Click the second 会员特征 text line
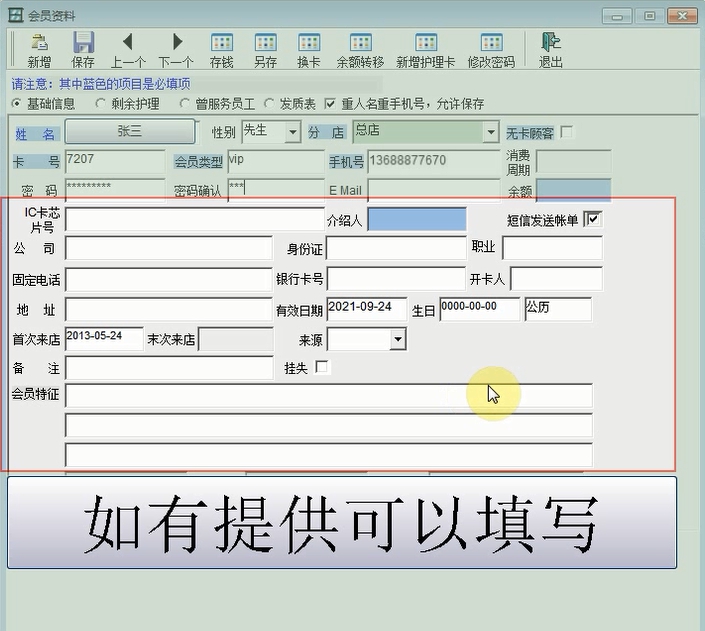Screen dimensions: 705x631 click(x=329, y=425)
